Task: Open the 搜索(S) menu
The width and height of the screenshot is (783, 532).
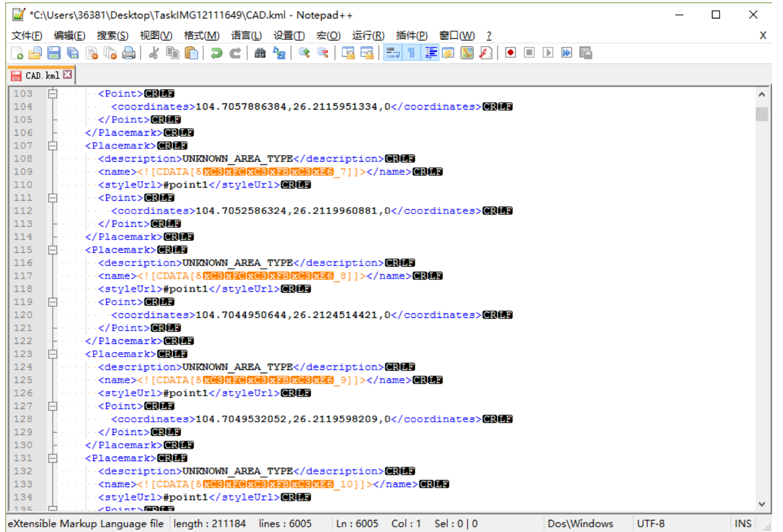Action: coord(113,35)
